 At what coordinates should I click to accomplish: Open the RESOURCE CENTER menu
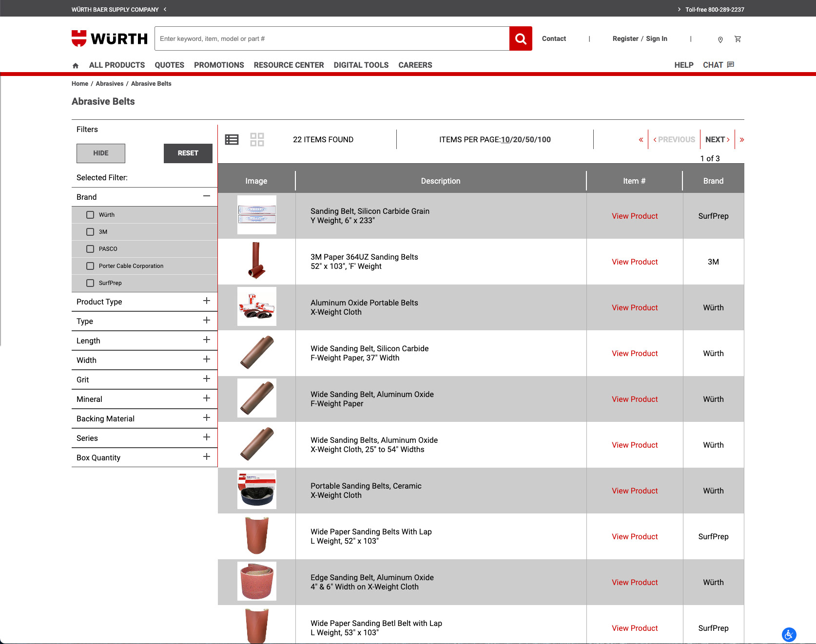(289, 65)
